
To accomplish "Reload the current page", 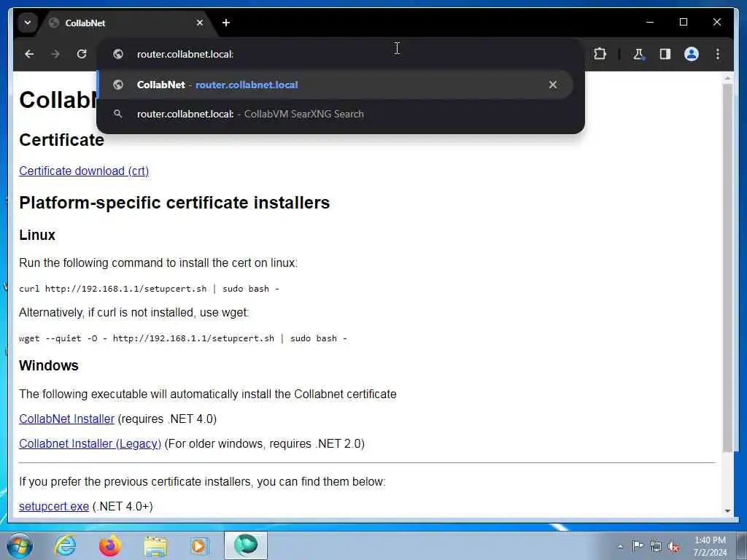I will 82,54.
